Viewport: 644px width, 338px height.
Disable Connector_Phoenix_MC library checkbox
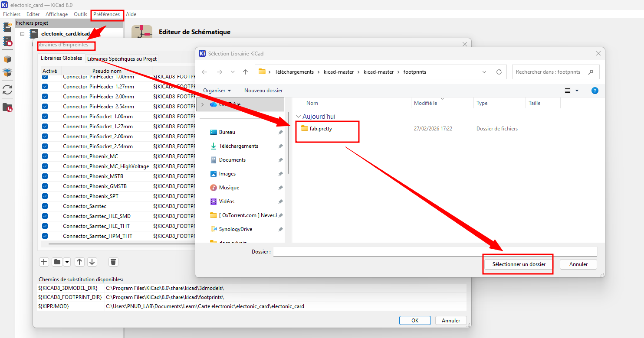point(45,156)
